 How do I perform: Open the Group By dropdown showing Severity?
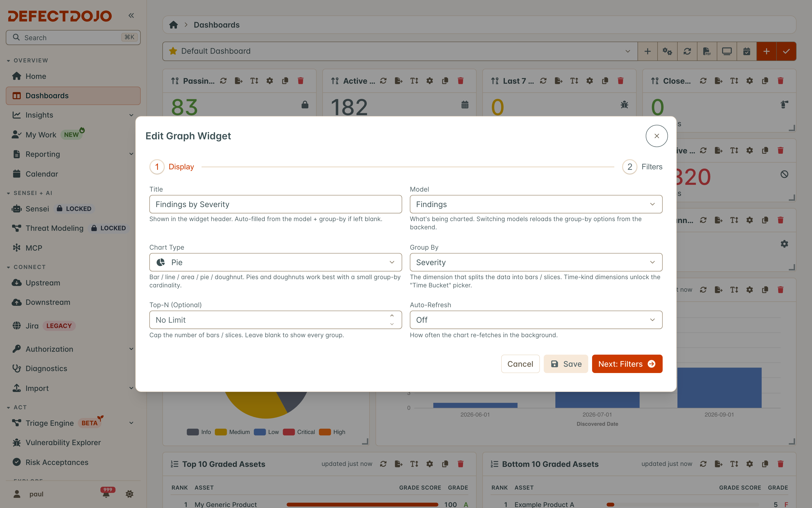click(536, 262)
